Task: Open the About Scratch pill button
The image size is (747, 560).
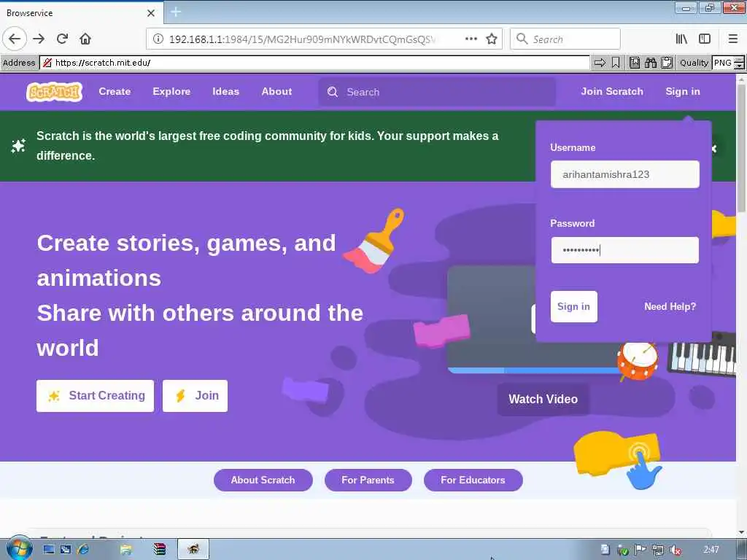Action: click(263, 480)
